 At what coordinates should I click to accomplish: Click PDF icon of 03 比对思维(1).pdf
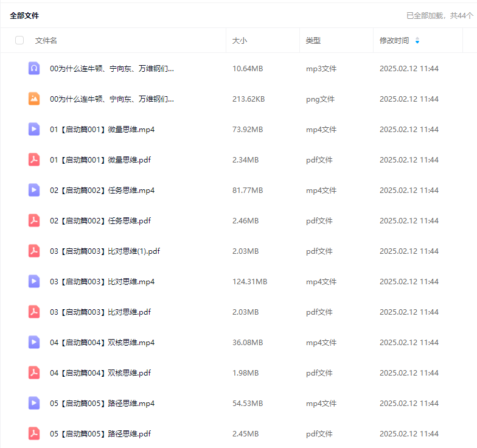point(34,251)
